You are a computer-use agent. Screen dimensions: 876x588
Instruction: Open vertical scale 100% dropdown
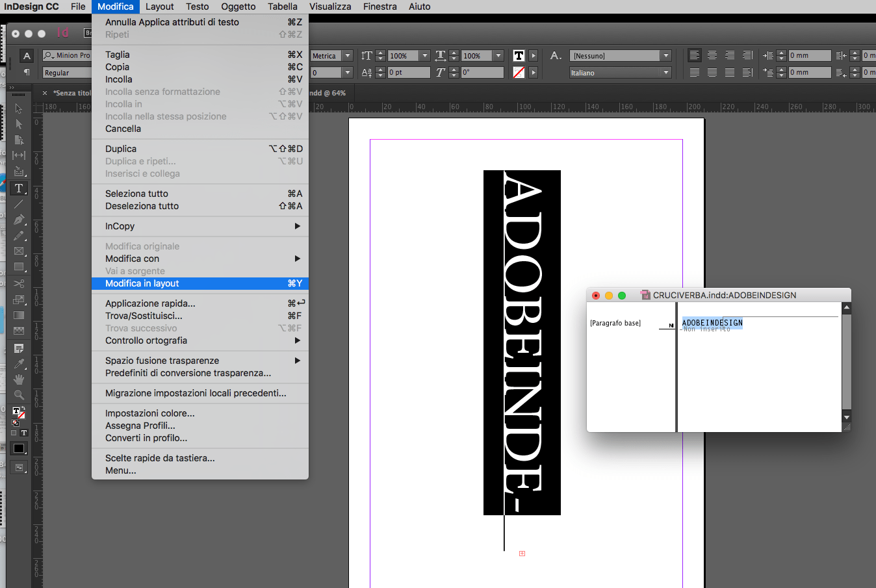click(424, 56)
